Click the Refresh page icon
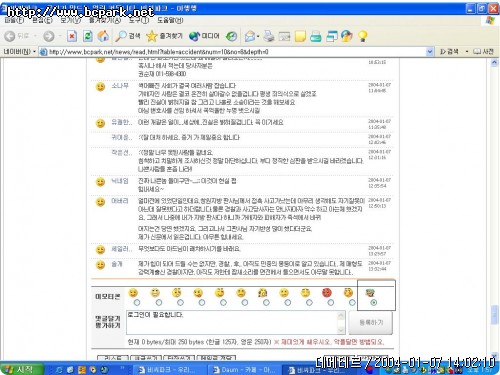The height and width of the screenshot is (375, 500). tap(88, 36)
